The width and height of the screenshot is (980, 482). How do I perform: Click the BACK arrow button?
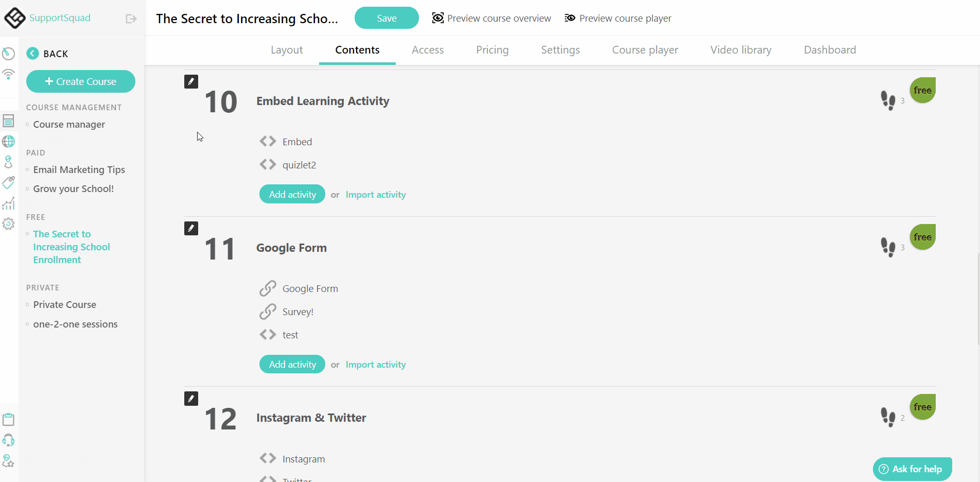[32, 53]
